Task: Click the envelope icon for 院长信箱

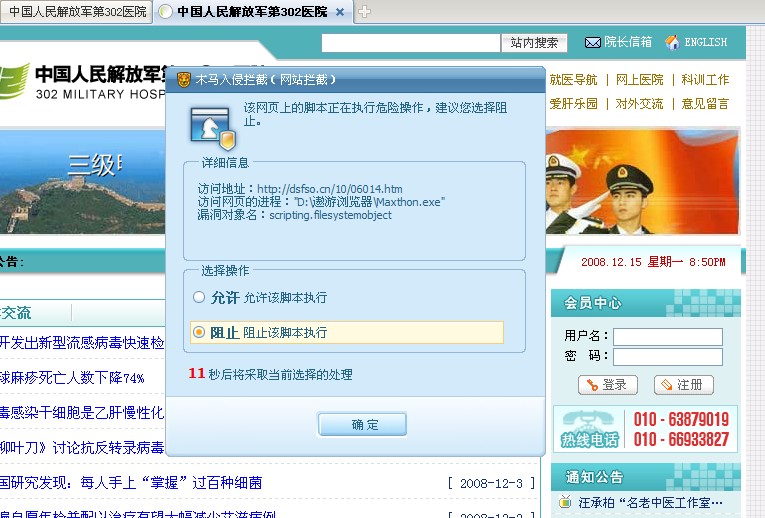Action: coord(592,42)
